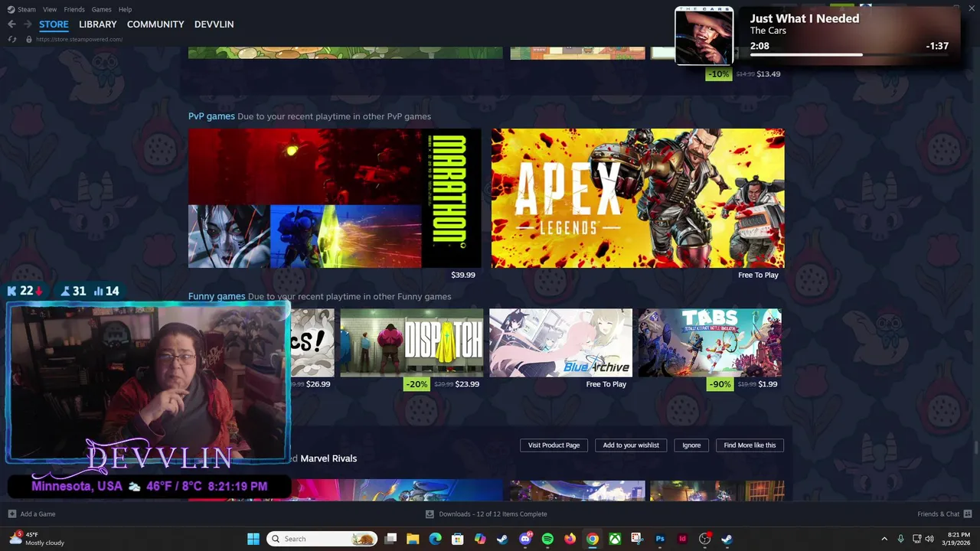980x551 pixels.
Task: Click the -90% discount badge for TABS
Action: [x=720, y=384]
